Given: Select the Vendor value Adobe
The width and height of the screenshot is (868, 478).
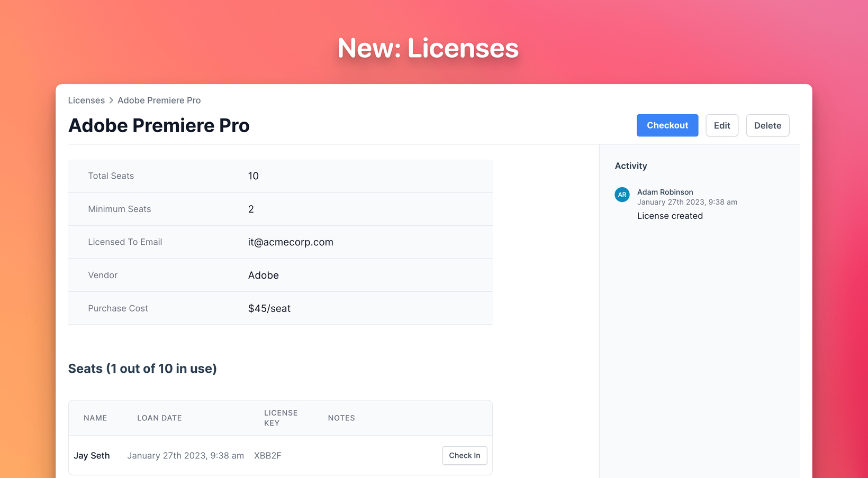Looking at the screenshot, I should tap(263, 275).
